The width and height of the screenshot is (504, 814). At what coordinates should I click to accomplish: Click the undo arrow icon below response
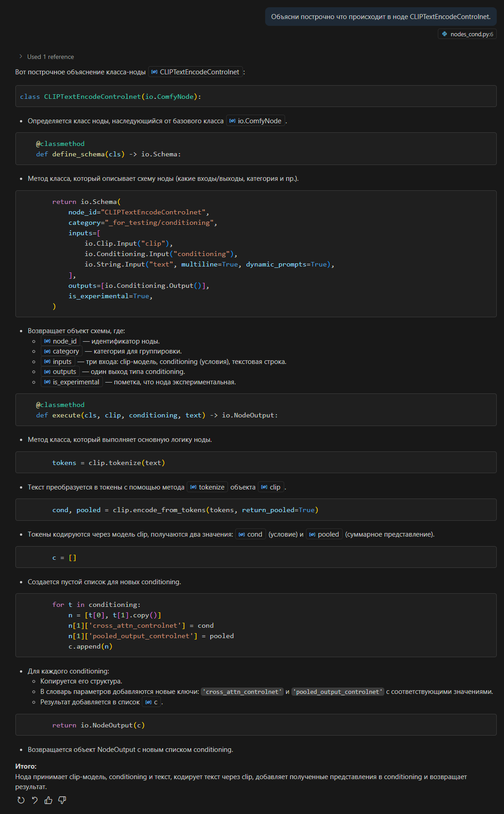(x=34, y=800)
